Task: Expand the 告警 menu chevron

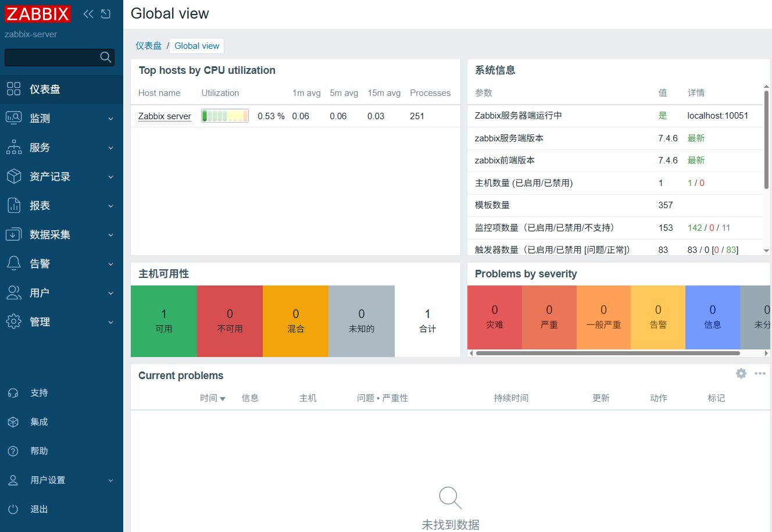Action: tap(111, 264)
